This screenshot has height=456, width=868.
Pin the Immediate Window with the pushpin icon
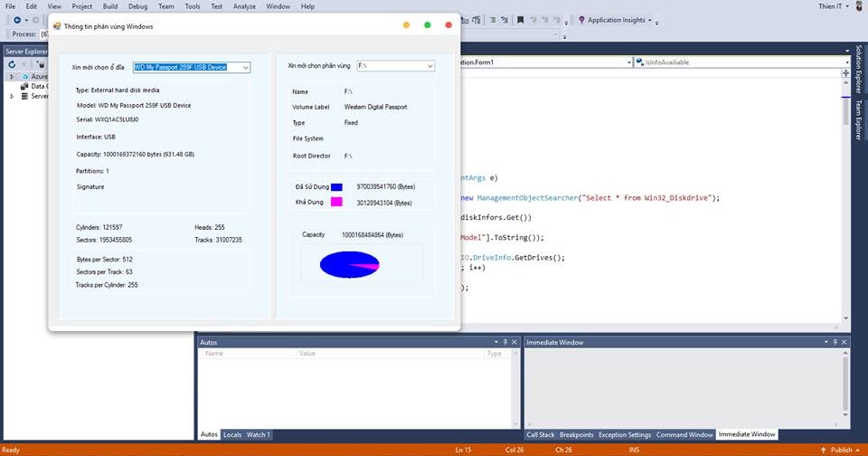[x=835, y=342]
